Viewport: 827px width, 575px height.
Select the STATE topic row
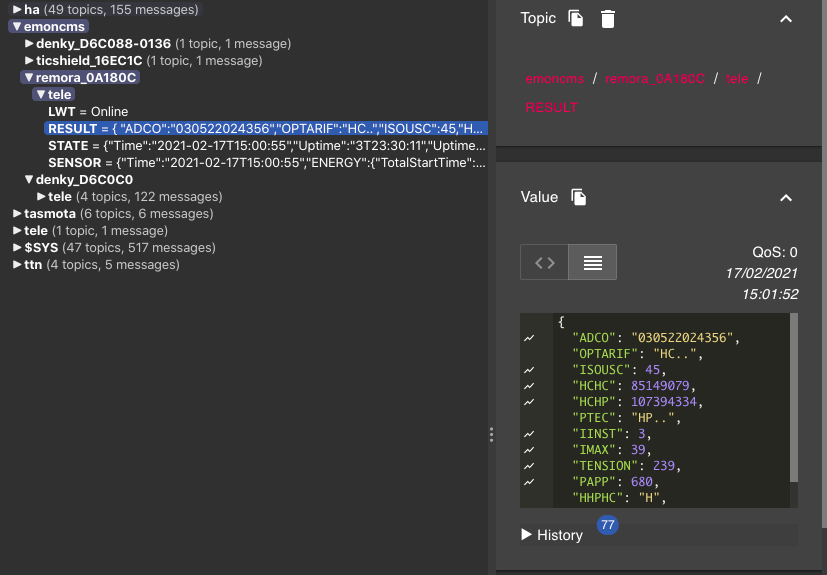(267, 146)
